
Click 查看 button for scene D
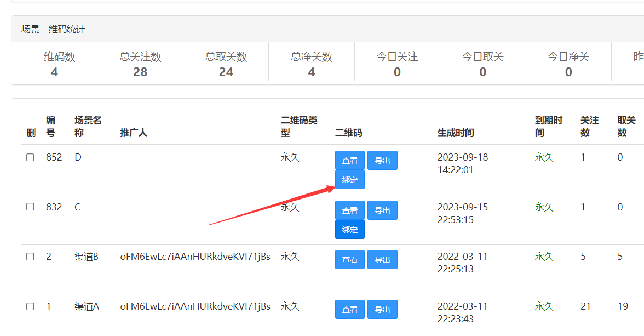coord(349,161)
